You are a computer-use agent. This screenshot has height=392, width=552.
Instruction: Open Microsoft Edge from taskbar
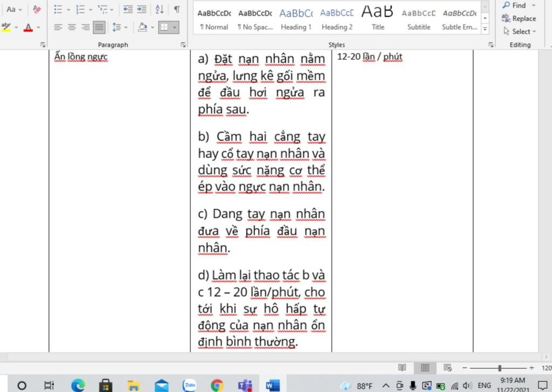[x=78, y=386]
